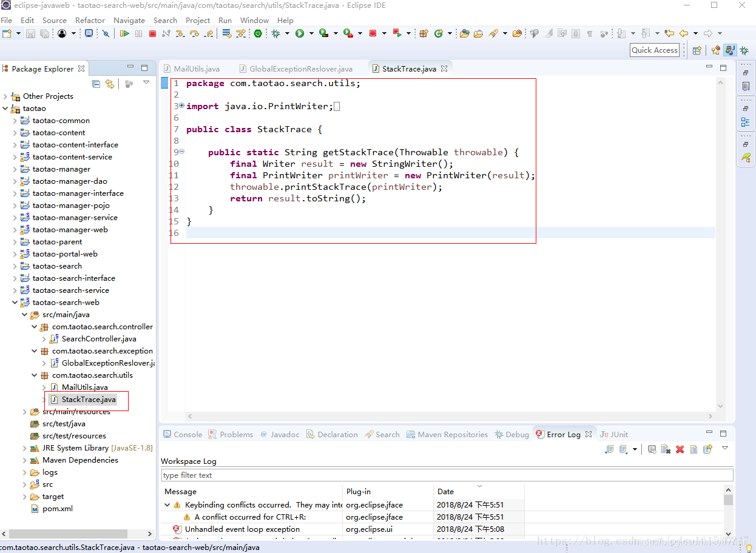Click Collapse All in Package Explorer
Image resolution: width=756 pixels, height=553 pixels.
(x=96, y=84)
